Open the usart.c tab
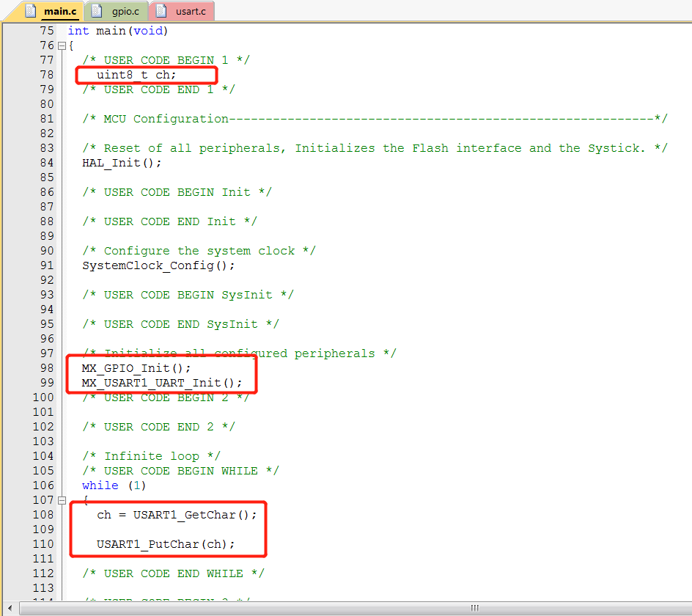692x616 pixels. (x=182, y=11)
